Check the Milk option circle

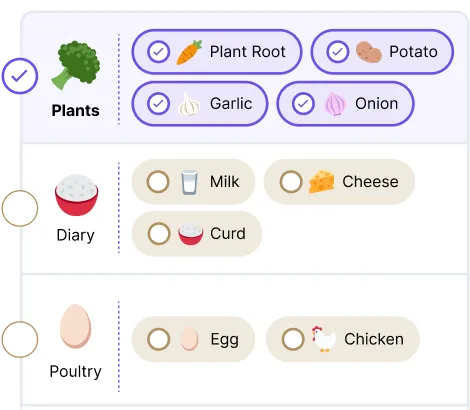[x=158, y=182]
